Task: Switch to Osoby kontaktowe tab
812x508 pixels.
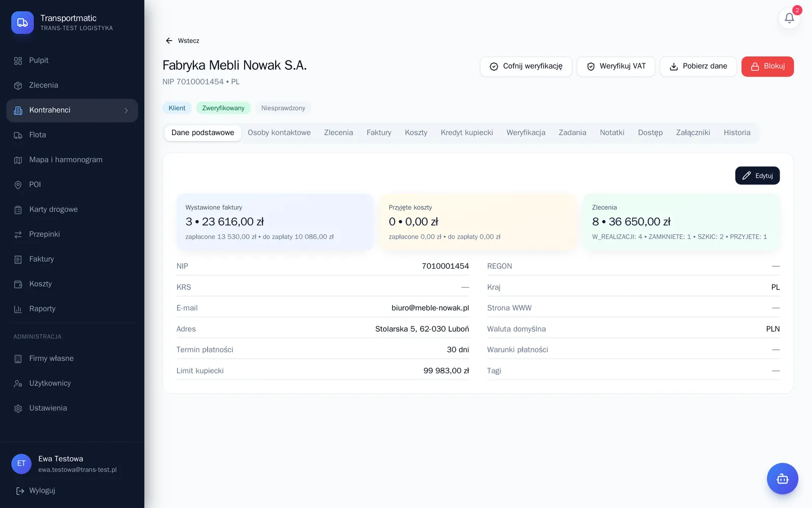Action: coord(279,133)
